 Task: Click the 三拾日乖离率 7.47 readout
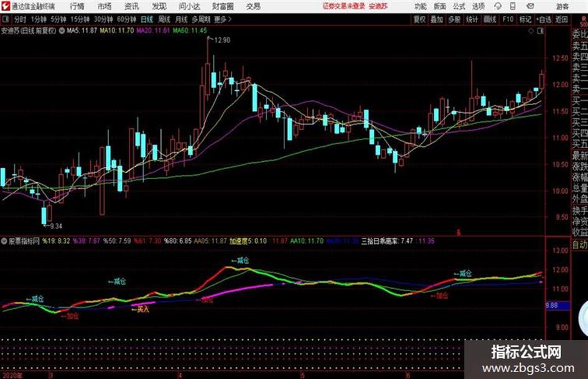tap(387, 241)
